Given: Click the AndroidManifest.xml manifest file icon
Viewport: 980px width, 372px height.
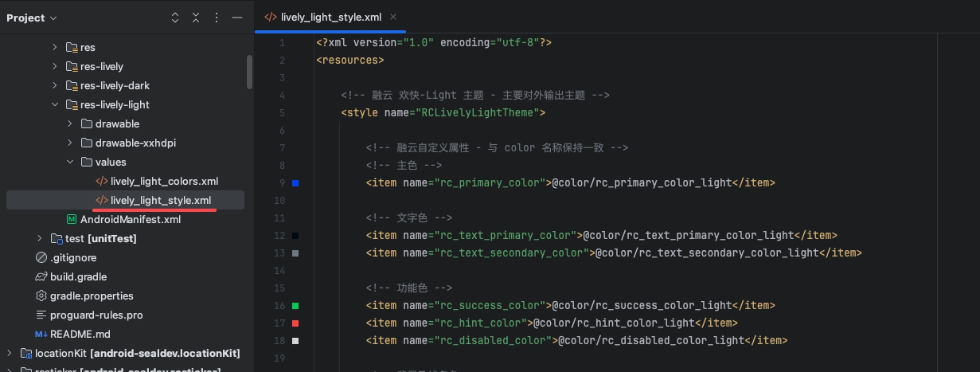Looking at the screenshot, I should coord(72,219).
